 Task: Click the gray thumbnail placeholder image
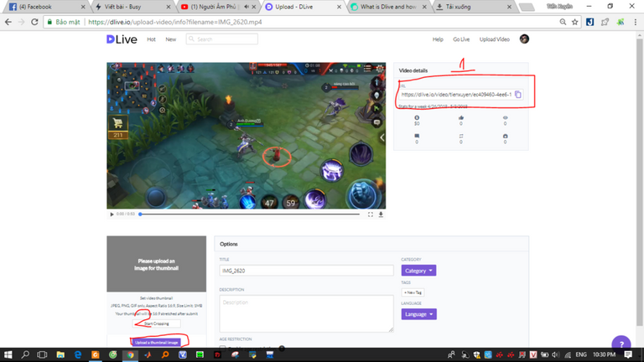pyautogui.click(x=156, y=264)
